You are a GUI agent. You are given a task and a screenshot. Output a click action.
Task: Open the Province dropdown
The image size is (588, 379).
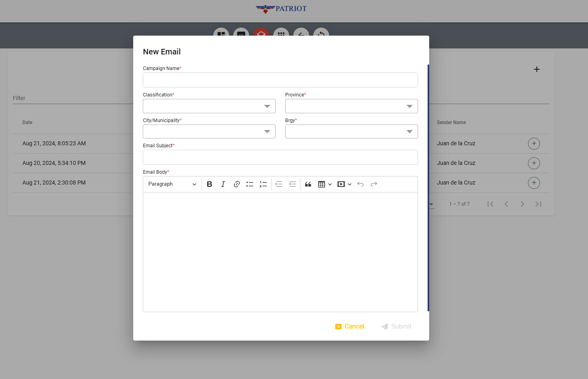pos(351,106)
